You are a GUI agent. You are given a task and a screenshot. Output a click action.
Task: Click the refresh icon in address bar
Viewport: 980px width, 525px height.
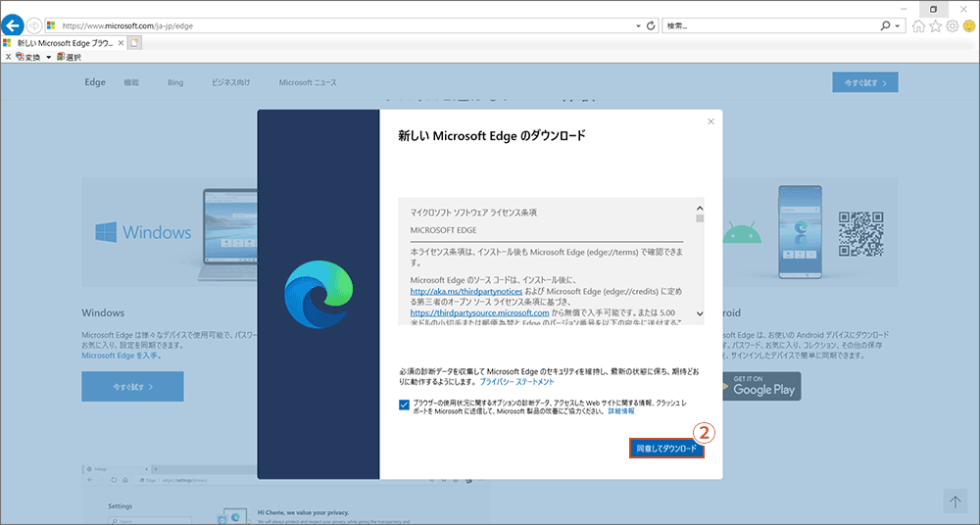[x=651, y=25]
